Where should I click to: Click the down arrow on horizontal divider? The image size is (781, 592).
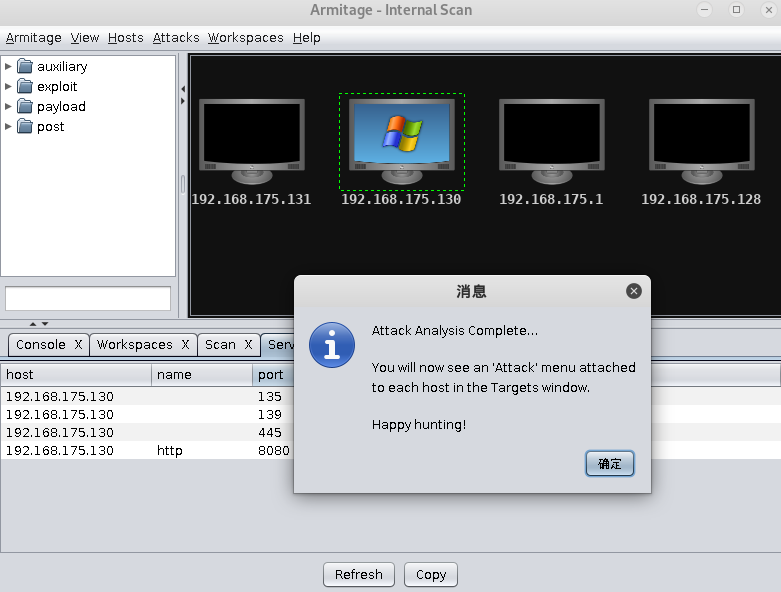(x=45, y=324)
